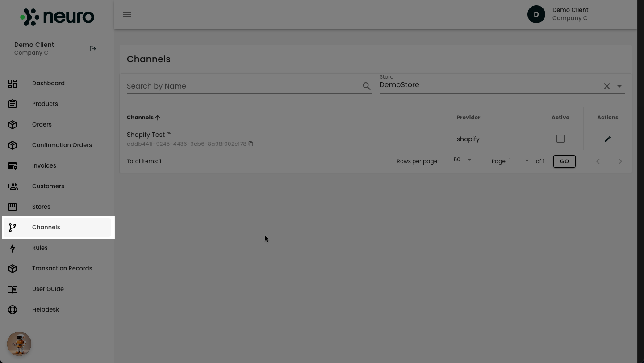Screen dimensions: 644x363
Task: Click the GO button
Action: click(x=565, y=161)
